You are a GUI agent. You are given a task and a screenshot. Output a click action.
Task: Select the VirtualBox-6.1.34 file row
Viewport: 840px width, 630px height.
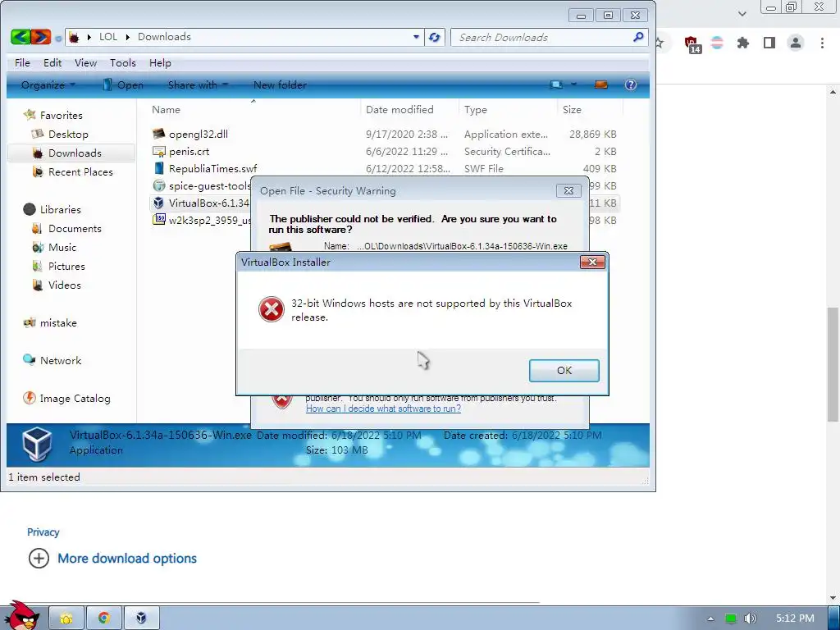[201, 203]
